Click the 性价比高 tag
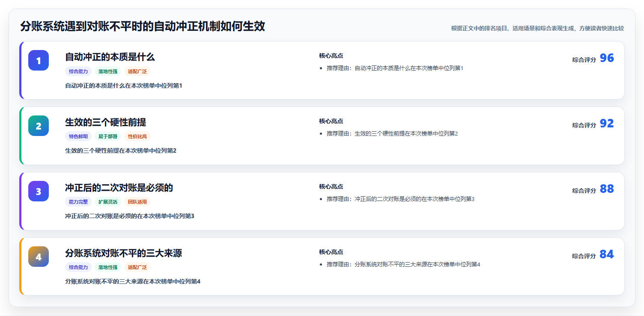Image resolution: width=644 pixels, height=316 pixels. click(x=137, y=136)
